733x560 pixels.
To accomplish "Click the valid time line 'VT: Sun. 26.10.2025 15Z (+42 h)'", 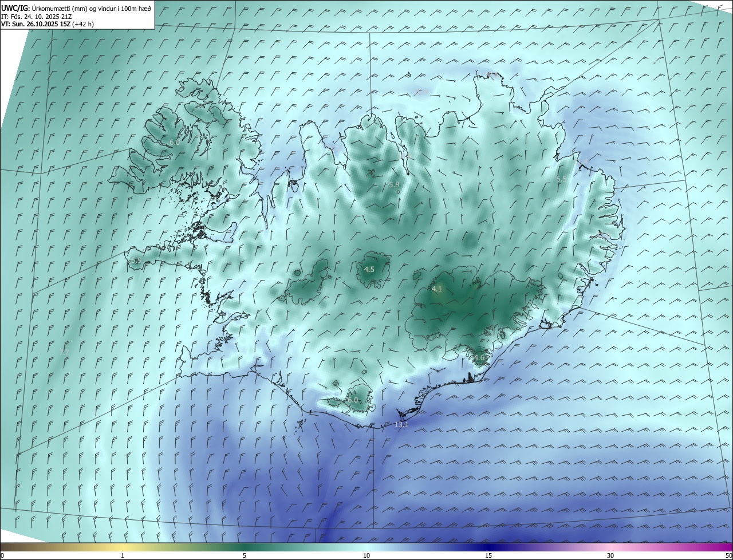I will (x=48, y=24).
